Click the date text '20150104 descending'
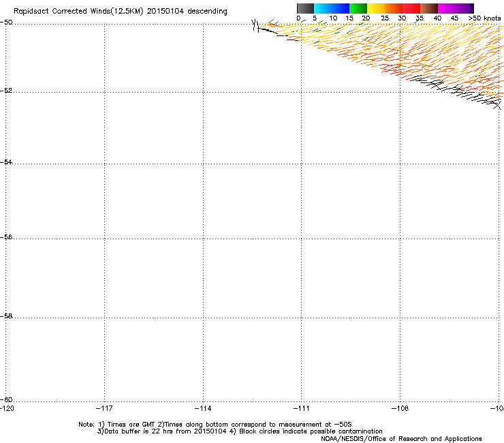The height and width of the screenshot is (443, 504). click(187, 12)
